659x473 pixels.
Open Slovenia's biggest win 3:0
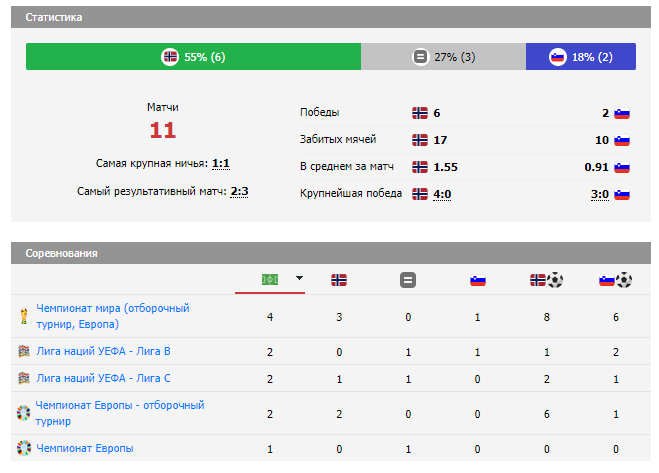click(599, 194)
